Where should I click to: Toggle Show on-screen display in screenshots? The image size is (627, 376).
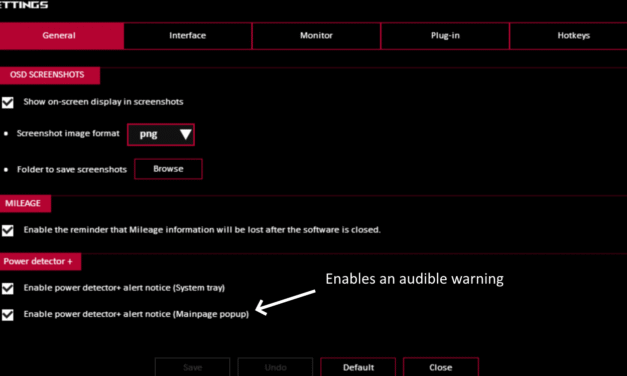[x=8, y=102]
